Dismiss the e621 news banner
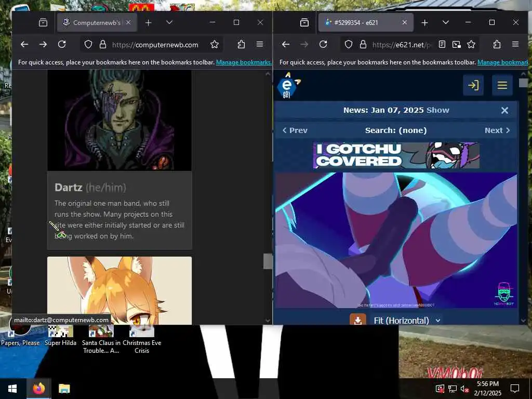The height and width of the screenshot is (399, 532). click(x=504, y=110)
